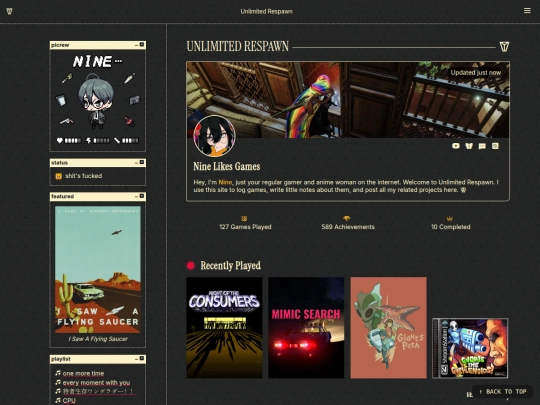
Task: Minimize the featured widget
Action: [x=136, y=196]
